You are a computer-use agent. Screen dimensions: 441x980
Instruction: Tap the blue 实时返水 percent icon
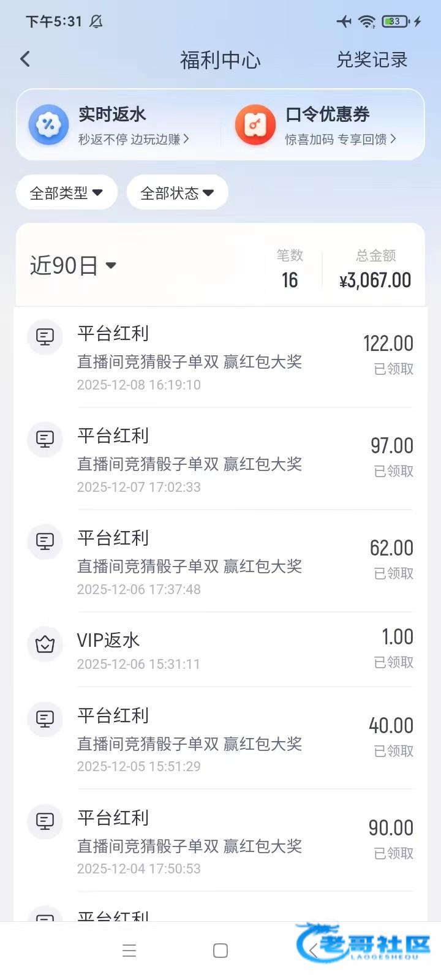48,125
